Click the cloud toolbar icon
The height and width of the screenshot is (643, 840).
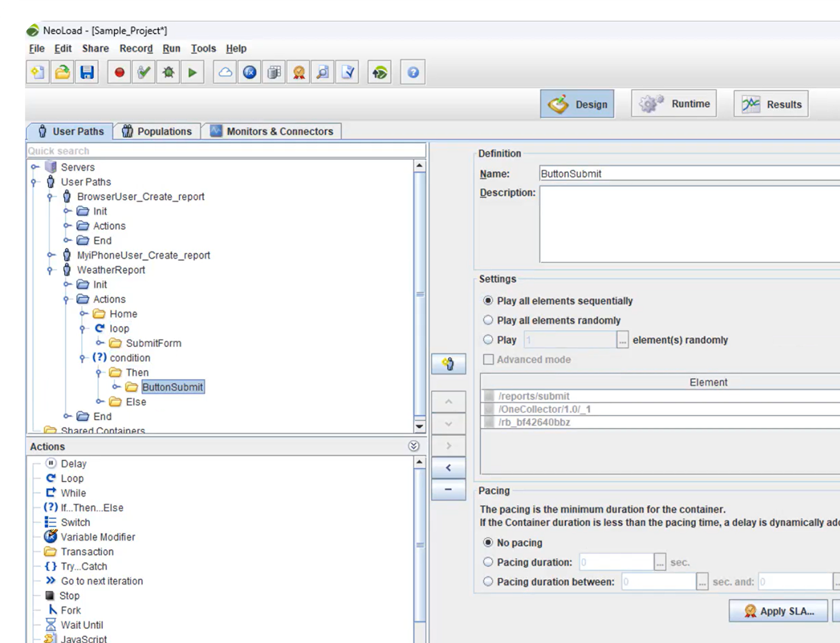pyautogui.click(x=225, y=72)
